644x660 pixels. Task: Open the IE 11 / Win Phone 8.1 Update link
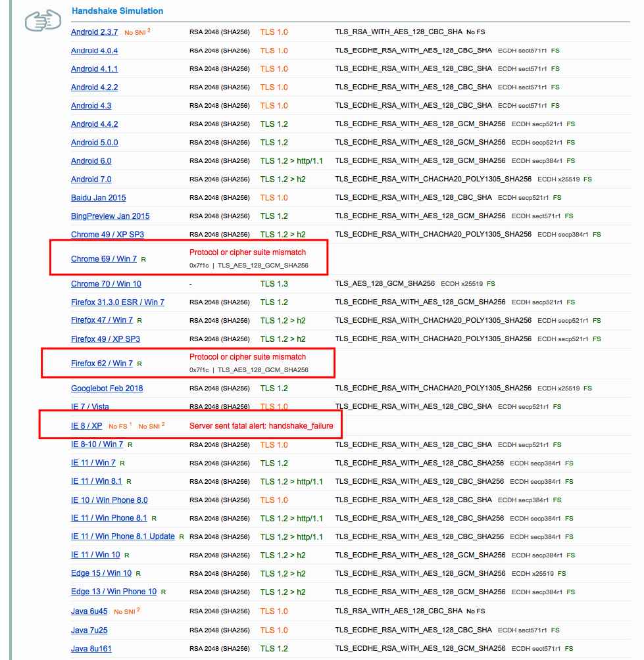pos(122,536)
